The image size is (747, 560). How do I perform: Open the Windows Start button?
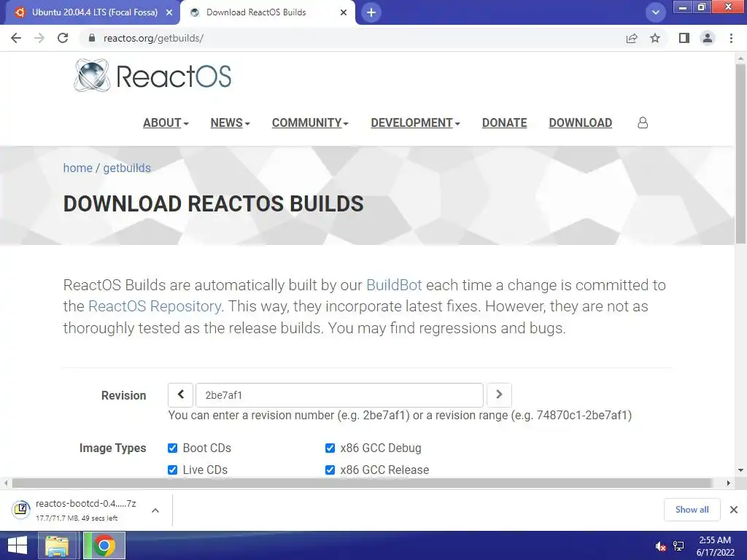pos(18,545)
